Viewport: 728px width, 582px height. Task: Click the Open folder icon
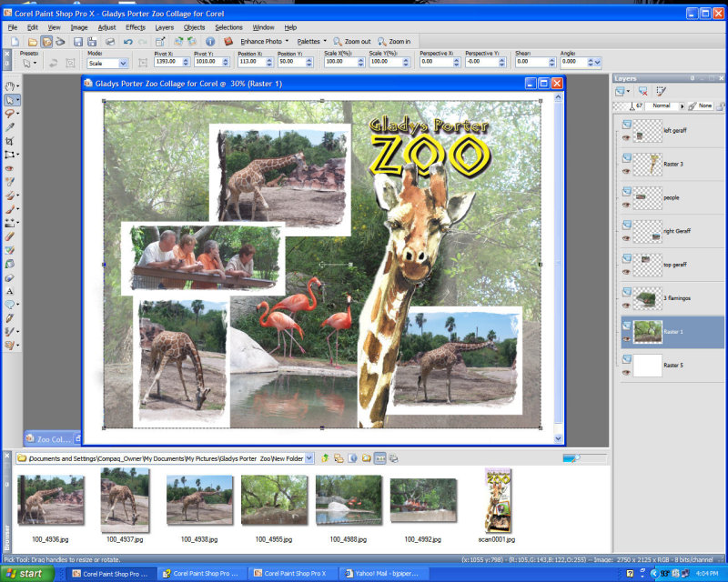tap(32, 41)
